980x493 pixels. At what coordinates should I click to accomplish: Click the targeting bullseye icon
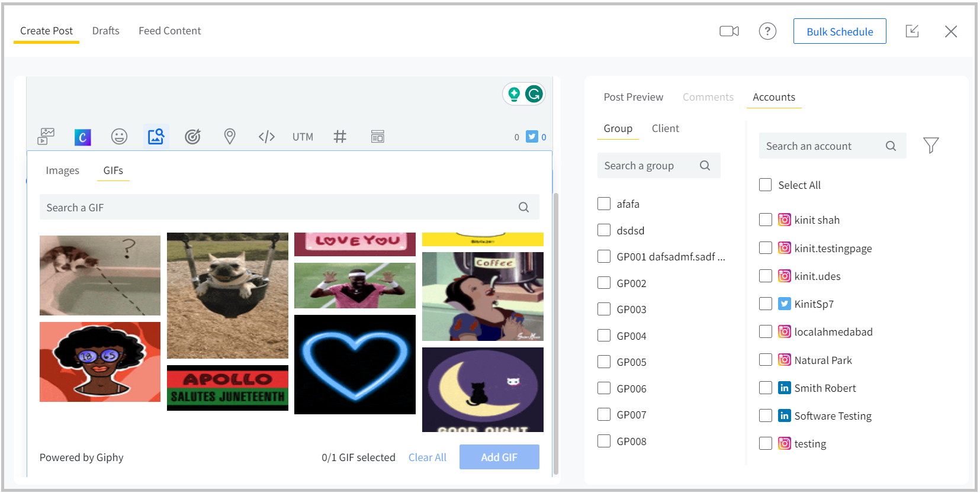(192, 137)
